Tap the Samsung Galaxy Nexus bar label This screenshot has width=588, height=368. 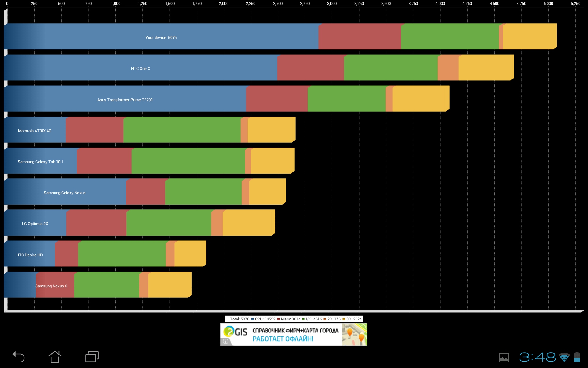click(x=65, y=193)
